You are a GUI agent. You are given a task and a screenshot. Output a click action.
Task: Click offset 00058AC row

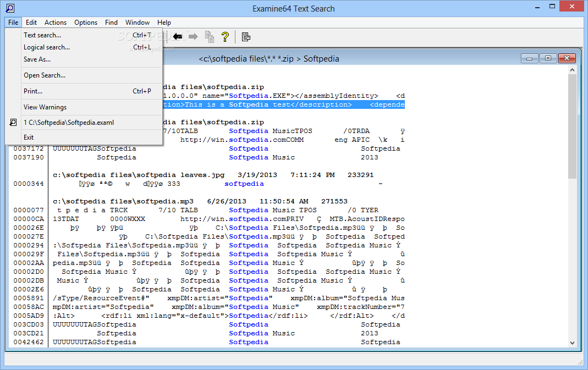click(x=29, y=307)
